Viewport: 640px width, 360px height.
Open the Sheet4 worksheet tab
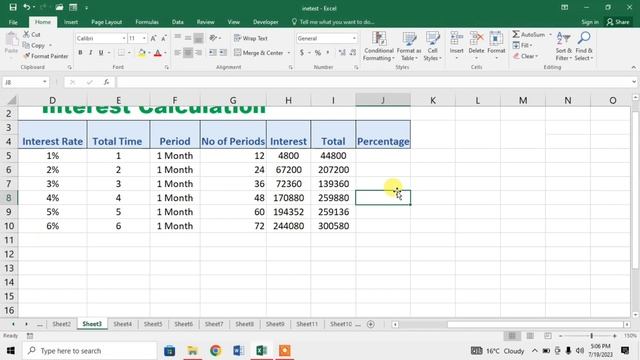click(x=122, y=324)
